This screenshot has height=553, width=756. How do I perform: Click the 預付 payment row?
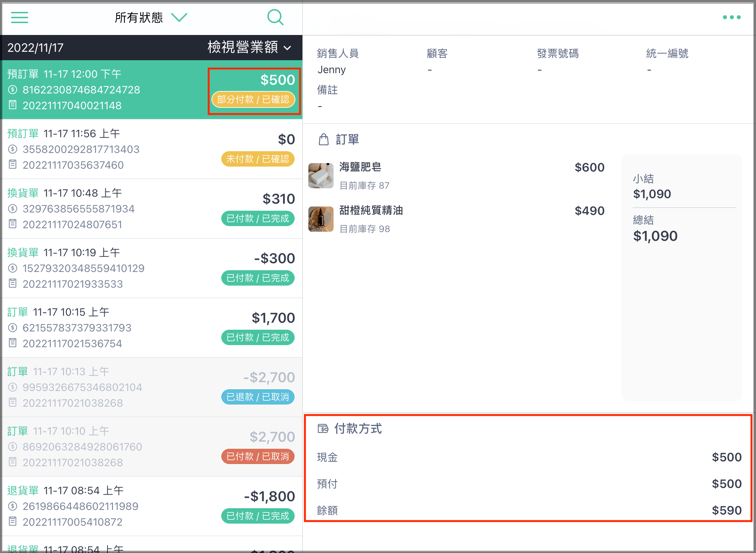pos(529,484)
